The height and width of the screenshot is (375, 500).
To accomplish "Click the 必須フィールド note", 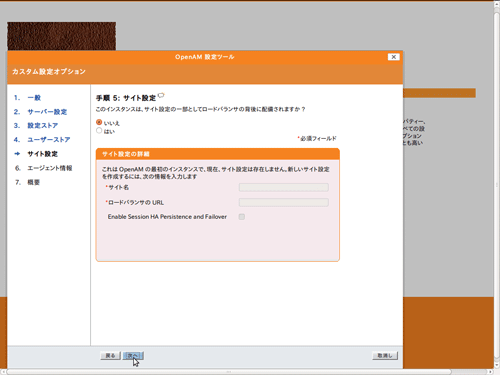I will click(317, 138).
